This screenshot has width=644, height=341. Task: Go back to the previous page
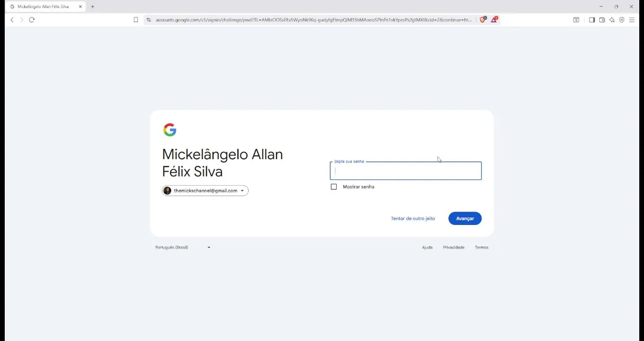coord(12,20)
